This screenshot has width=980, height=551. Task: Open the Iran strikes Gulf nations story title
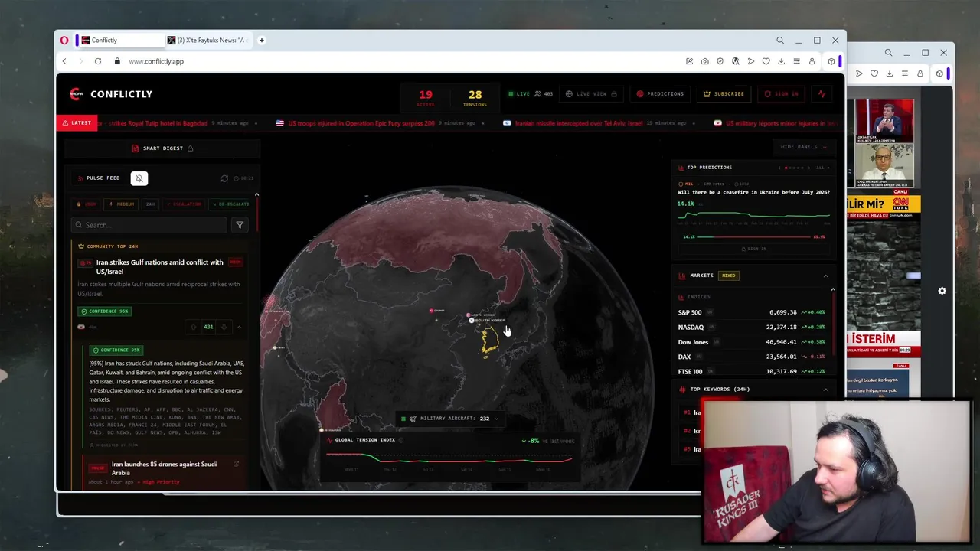pos(160,267)
